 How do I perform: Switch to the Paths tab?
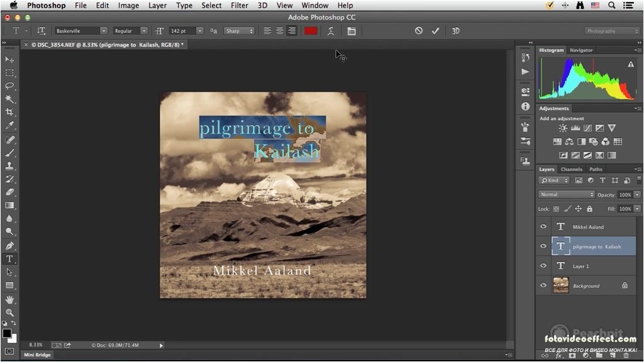click(596, 169)
